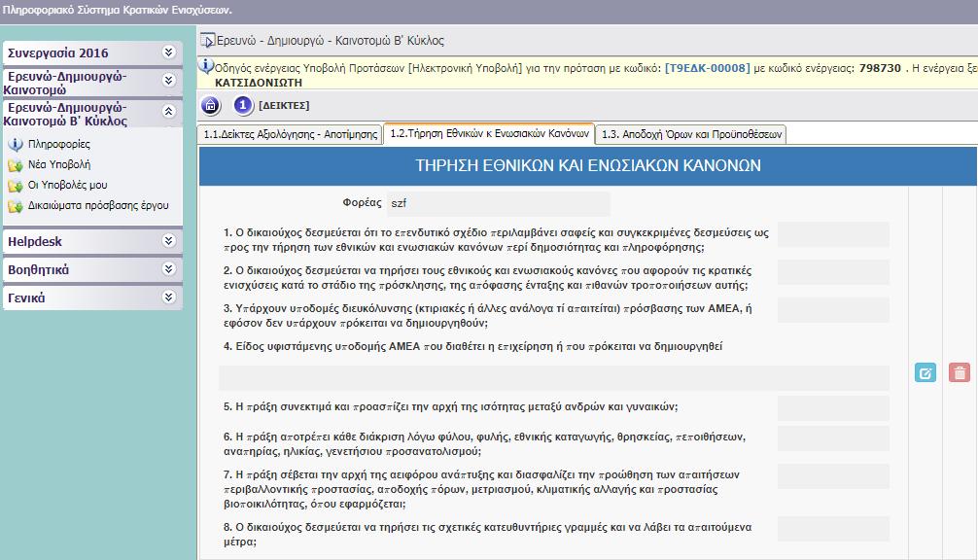Image resolution: width=978 pixels, height=560 pixels.
Task: Expand the Βοηθητικά panel chevron
Action: click(x=168, y=268)
